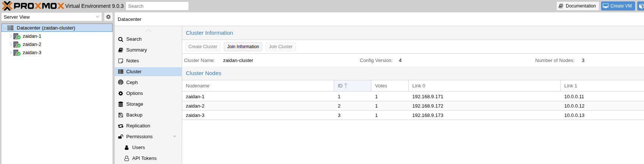Click the zaidan-1 node server icon
Screen dimensions: 644x164
pos(17,36)
